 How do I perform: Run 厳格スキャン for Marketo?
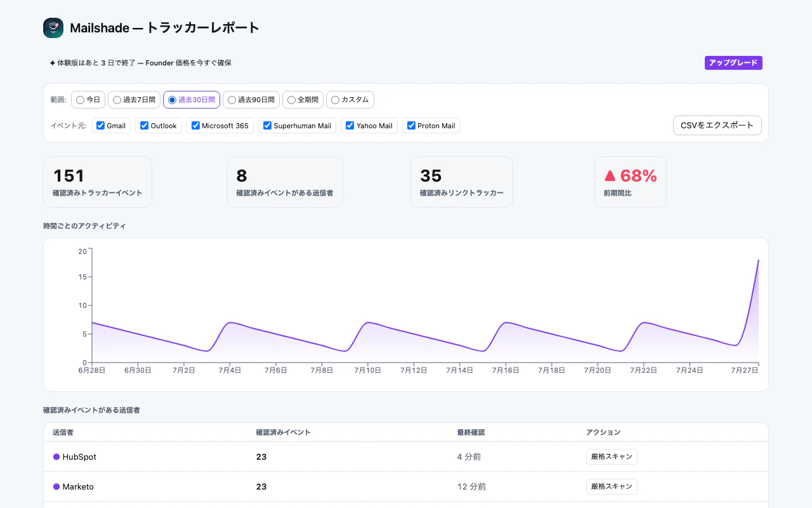[612, 486]
